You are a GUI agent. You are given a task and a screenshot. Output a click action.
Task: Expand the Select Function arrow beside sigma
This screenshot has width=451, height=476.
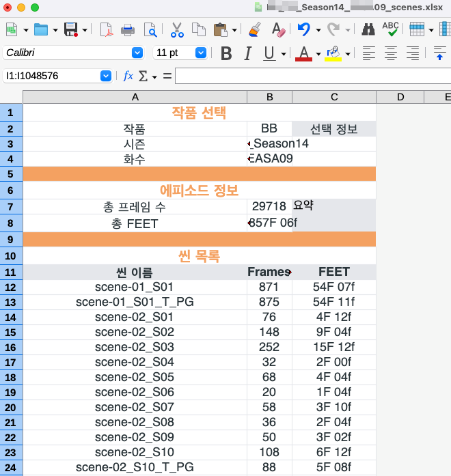coord(154,77)
